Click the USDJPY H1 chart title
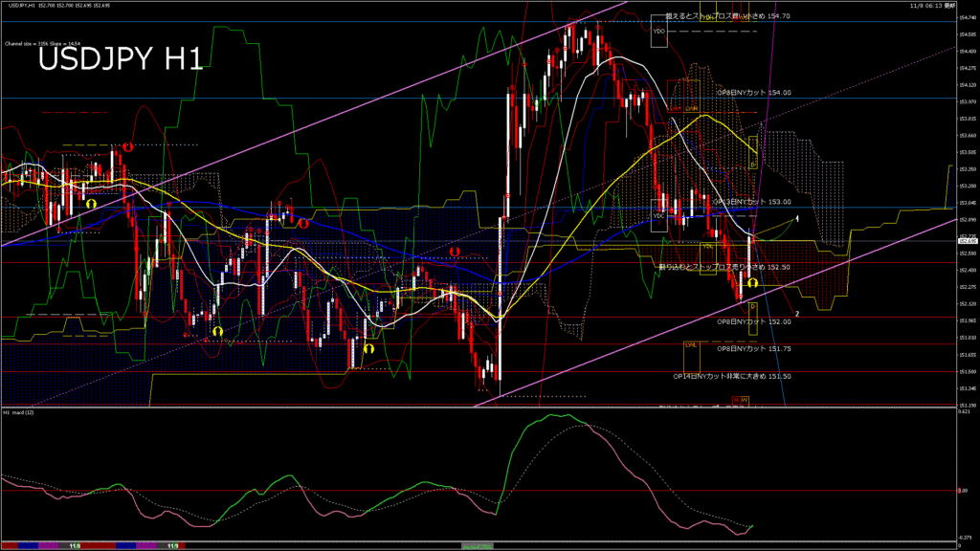Image resolution: width=980 pixels, height=551 pixels. pyautogui.click(x=121, y=59)
